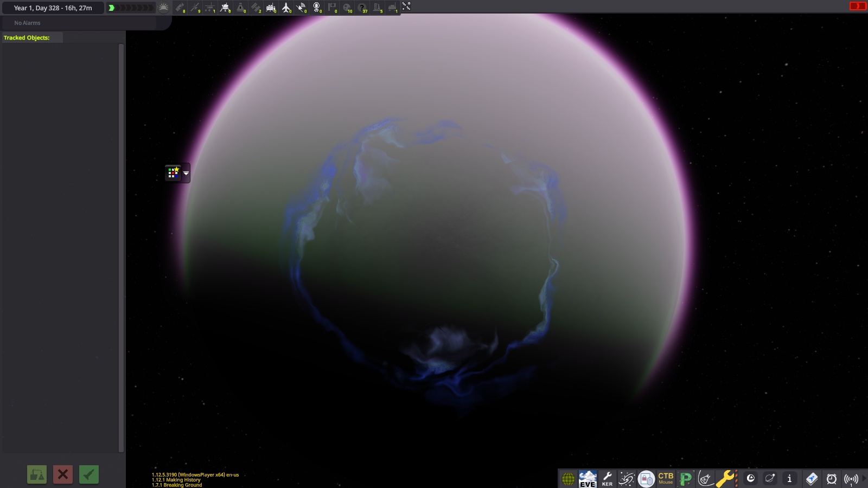Screen dimensions: 868x488
Task: Click the filter icon showing count 5
Action: coord(378,8)
